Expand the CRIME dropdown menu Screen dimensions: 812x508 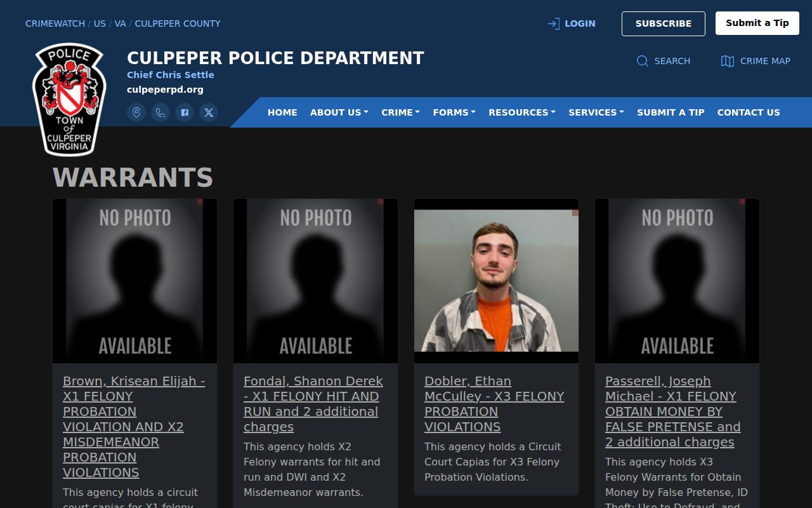[x=400, y=112]
